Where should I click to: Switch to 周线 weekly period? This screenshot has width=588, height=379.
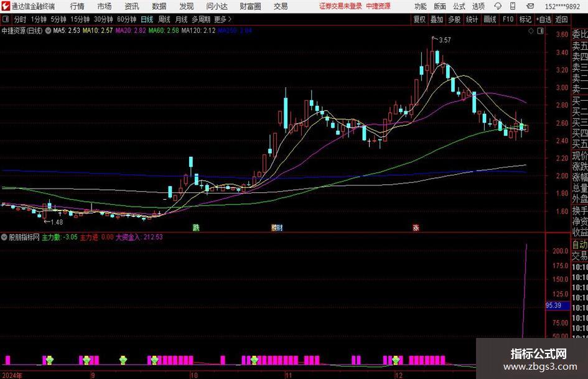[x=164, y=19]
